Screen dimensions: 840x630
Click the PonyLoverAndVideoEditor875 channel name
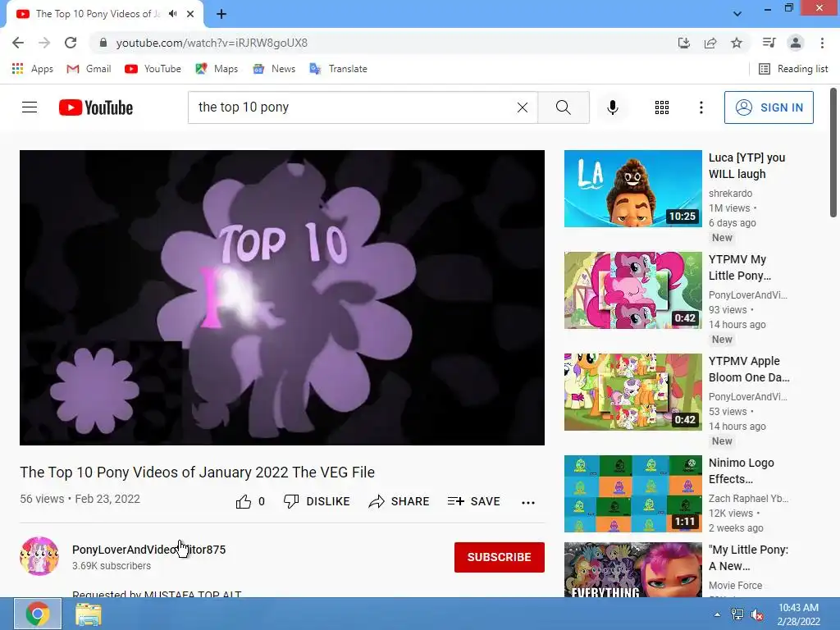point(149,550)
